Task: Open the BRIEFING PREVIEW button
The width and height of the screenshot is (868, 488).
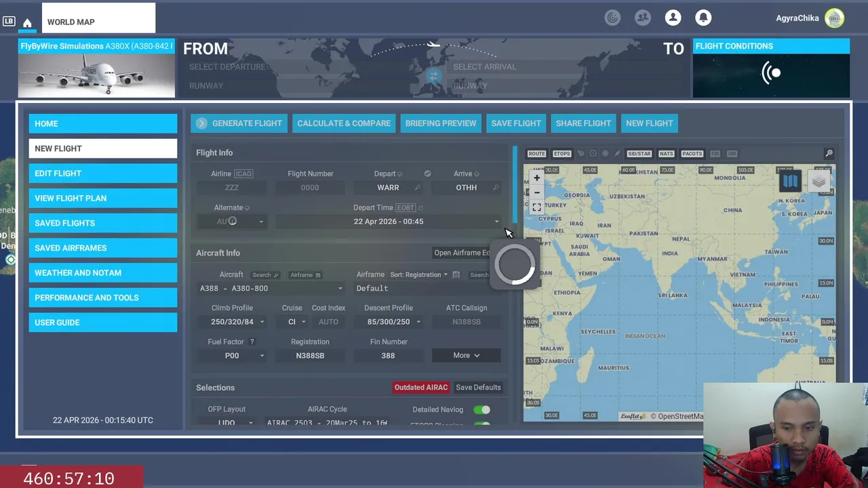Action: pos(441,123)
